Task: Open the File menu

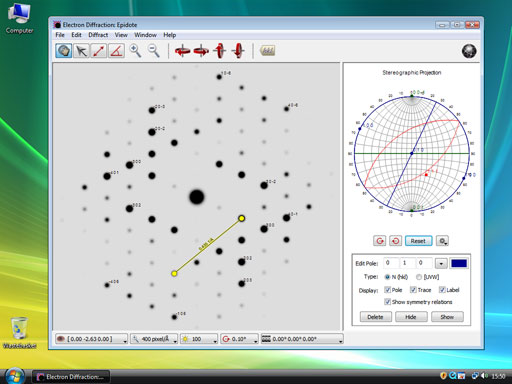Action: pyautogui.click(x=60, y=35)
